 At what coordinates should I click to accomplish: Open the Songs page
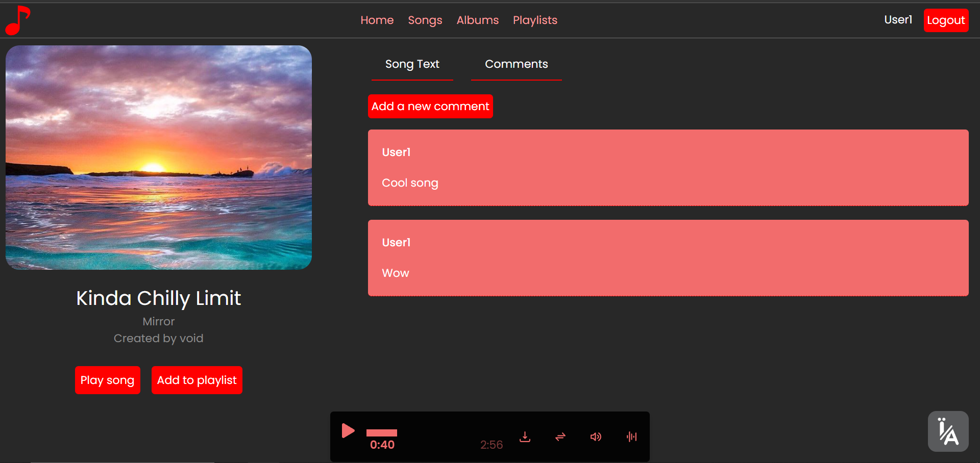(x=425, y=20)
